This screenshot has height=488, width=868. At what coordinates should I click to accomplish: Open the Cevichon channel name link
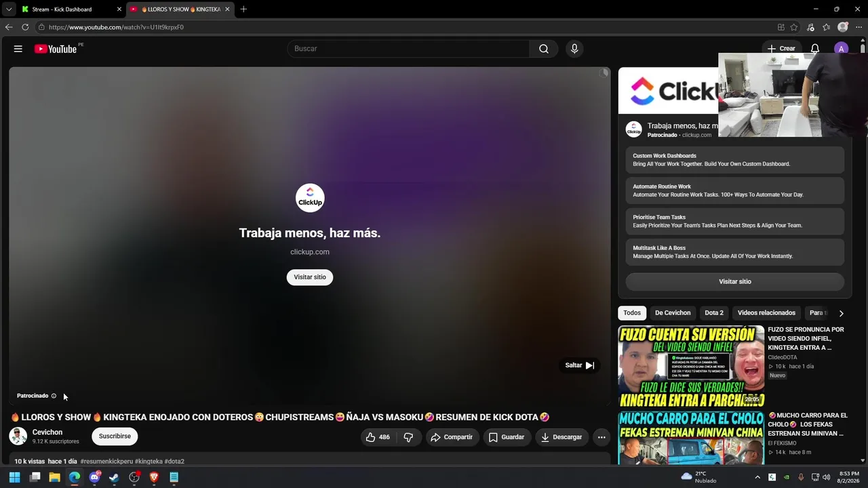pyautogui.click(x=47, y=432)
